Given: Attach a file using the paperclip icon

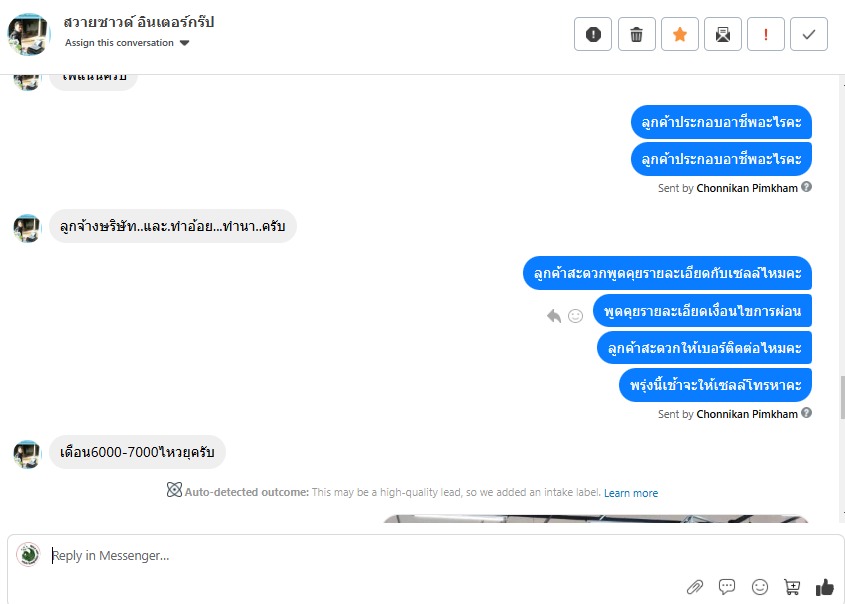Looking at the screenshot, I should [695, 587].
